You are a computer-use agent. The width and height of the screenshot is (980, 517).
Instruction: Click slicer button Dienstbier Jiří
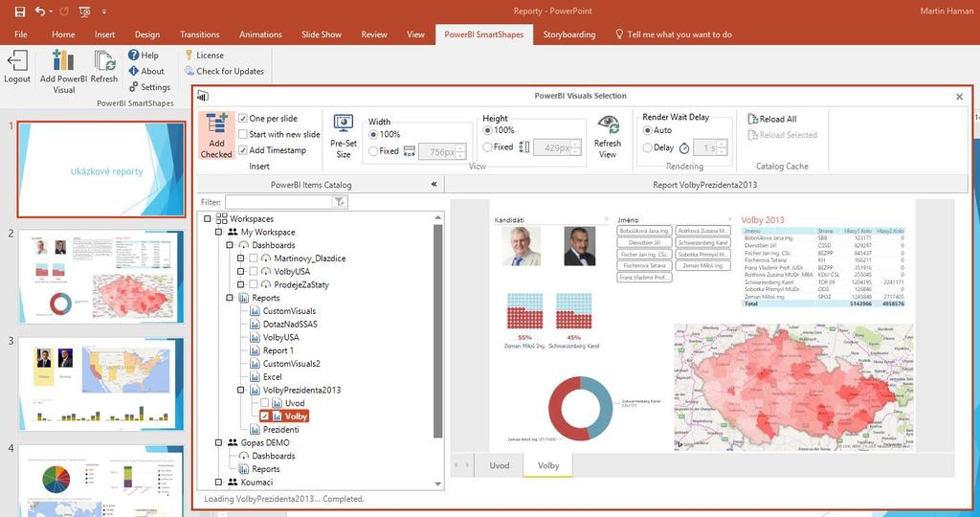click(644, 242)
